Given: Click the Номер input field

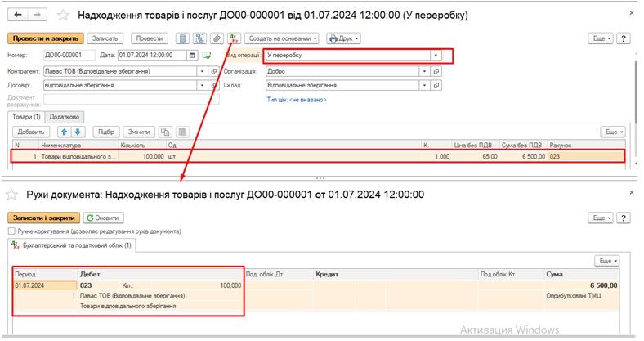Looking at the screenshot, I should [68, 55].
